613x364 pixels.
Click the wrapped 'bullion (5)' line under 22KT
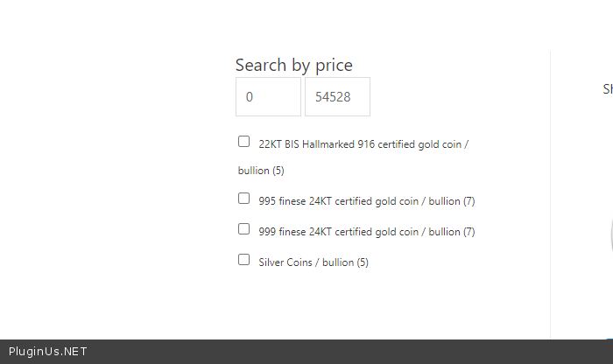[x=261, y=171]
